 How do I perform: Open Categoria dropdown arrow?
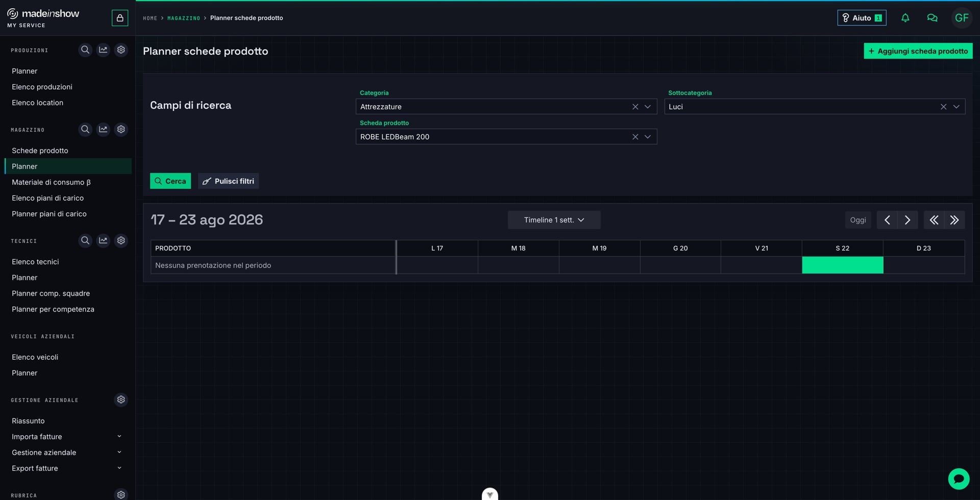648,107
